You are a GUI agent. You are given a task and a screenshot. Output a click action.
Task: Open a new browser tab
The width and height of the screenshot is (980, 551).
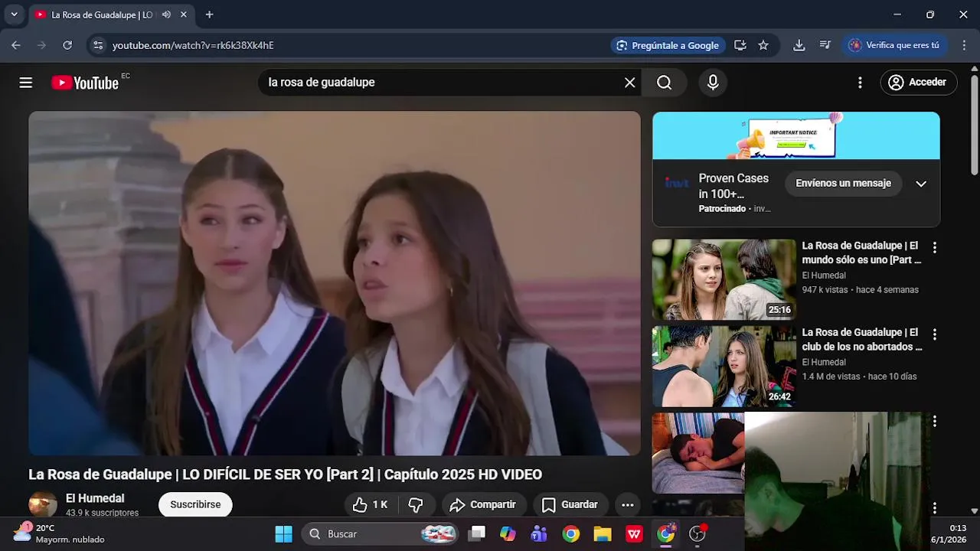[210, 15]
